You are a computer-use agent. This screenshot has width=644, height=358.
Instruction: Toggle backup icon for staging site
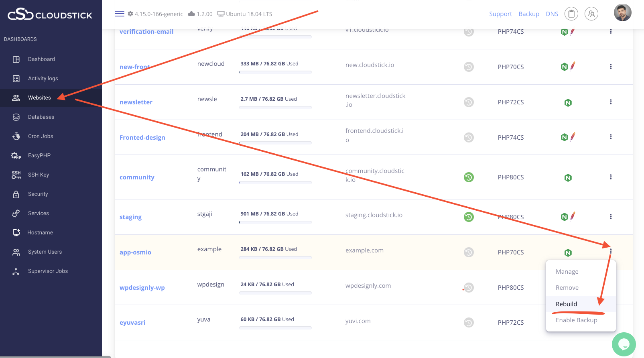click(469, 217)
